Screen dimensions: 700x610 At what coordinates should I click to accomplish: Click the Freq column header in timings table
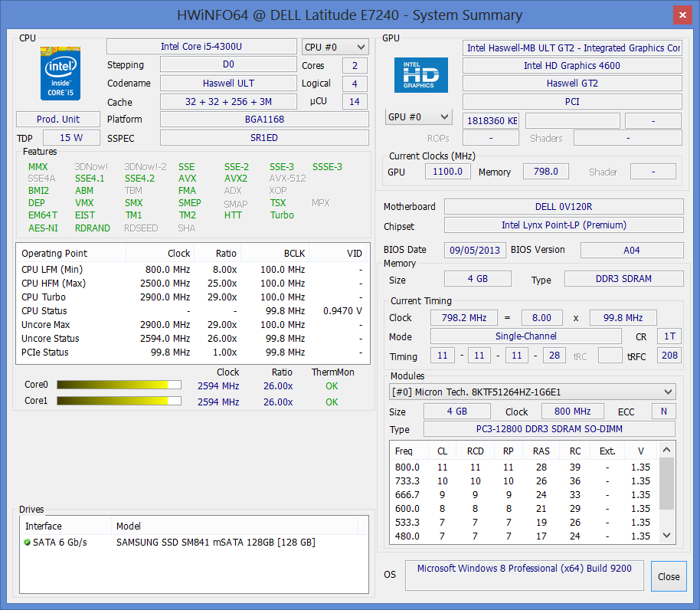(410, 451)
